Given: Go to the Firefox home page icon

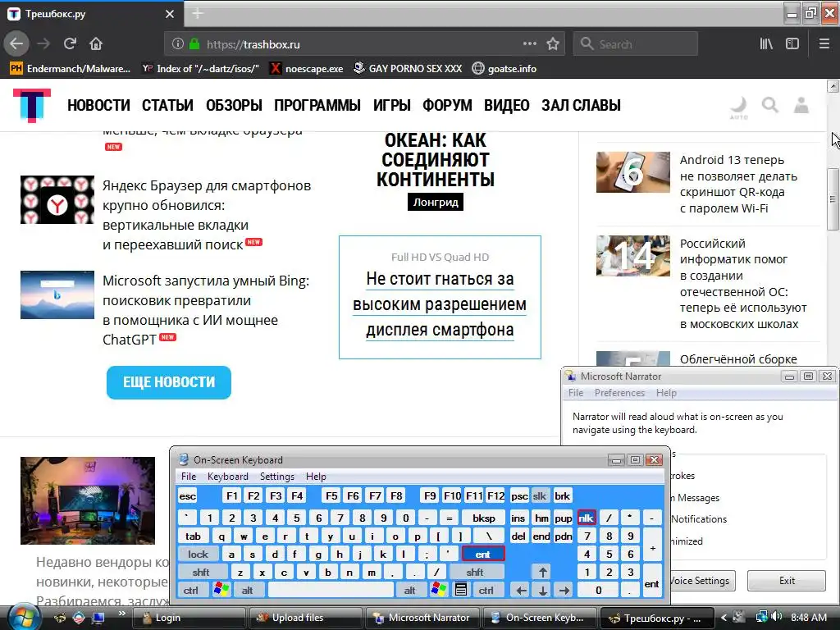Looking at the screenshot, I should 96,43.
